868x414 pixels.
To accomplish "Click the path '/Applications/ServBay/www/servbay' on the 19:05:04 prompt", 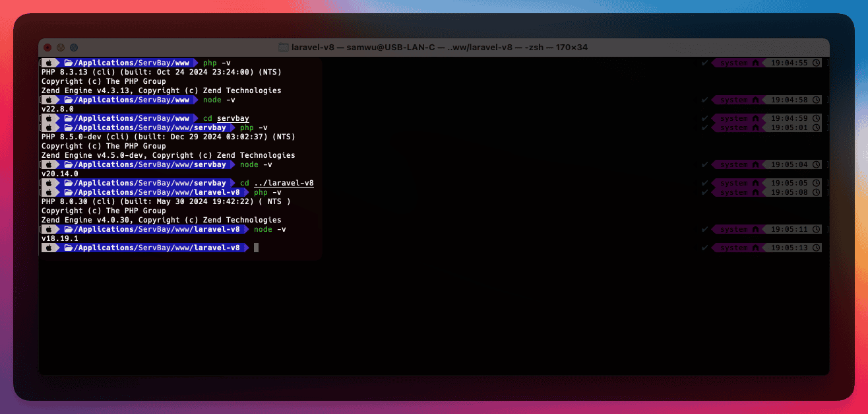I will 150,164.
